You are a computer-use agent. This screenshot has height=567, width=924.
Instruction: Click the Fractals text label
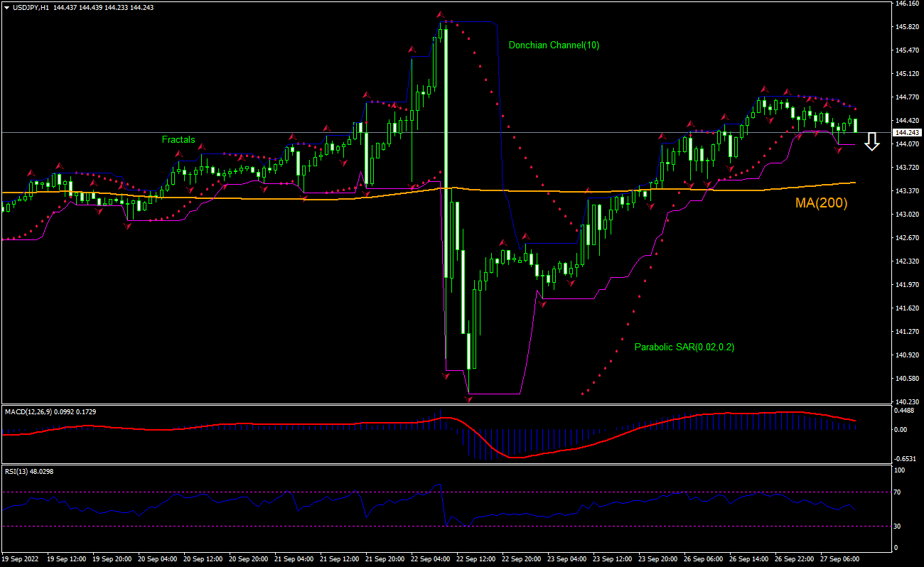178,140
